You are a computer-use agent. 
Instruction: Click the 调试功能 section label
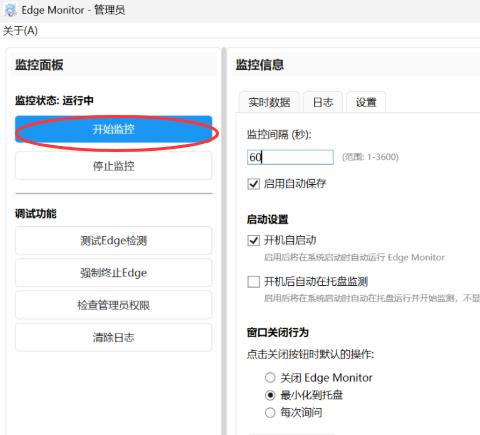(36, 213)
